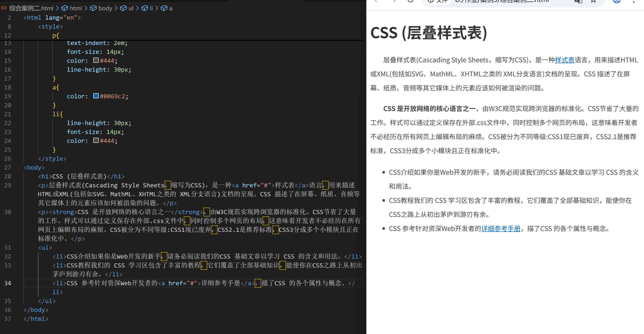Click the closing </html> tag
Screen dimensions: 644x334
pyautogui.click(x=36, y=319)
